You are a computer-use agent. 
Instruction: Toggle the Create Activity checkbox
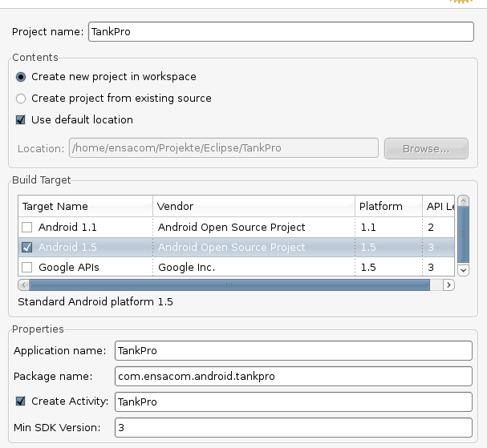[22, 402]
